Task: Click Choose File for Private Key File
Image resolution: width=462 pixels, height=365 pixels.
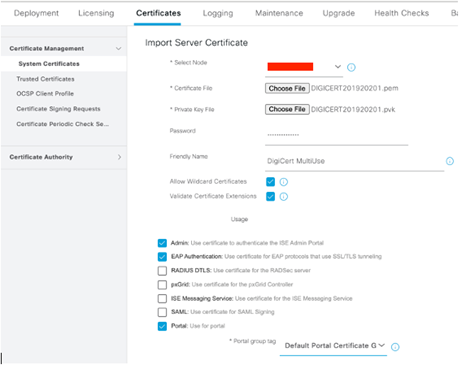Action: [x=287, y=109]
